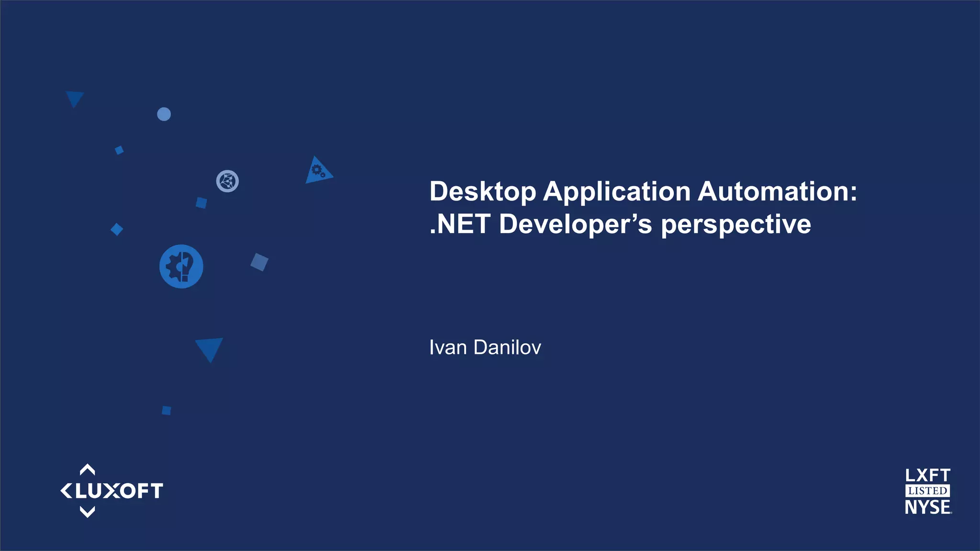Image resolution: width=980 pixels, height=551 pixels.
Task: Click the up chevron above Luxoft
Action: (87, 469)
